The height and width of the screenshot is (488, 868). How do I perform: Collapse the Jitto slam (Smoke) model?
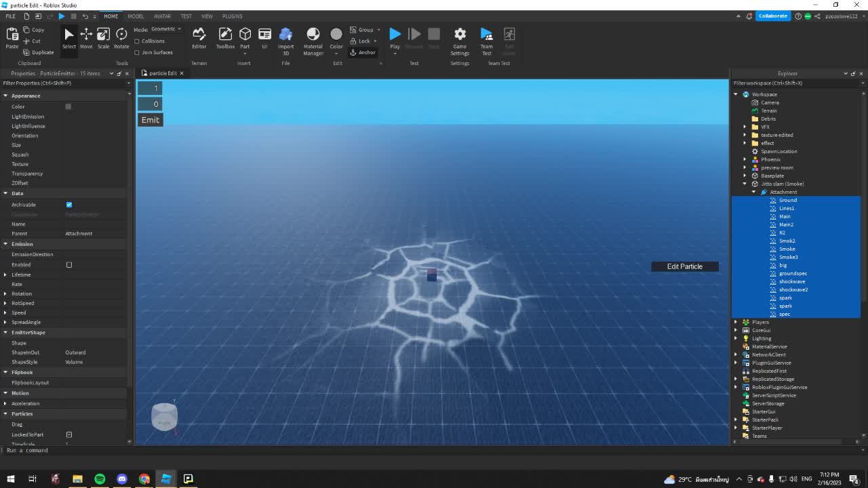pos(745,184)
